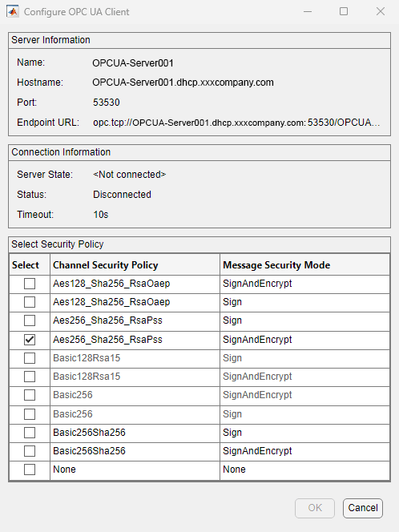Click the <Not connected> server state value

tap(130, 175)
